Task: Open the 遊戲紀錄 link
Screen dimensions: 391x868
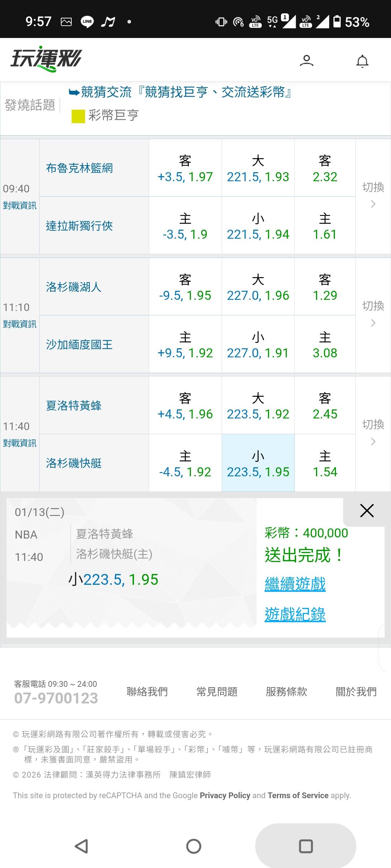Action: tap(295, 614)
